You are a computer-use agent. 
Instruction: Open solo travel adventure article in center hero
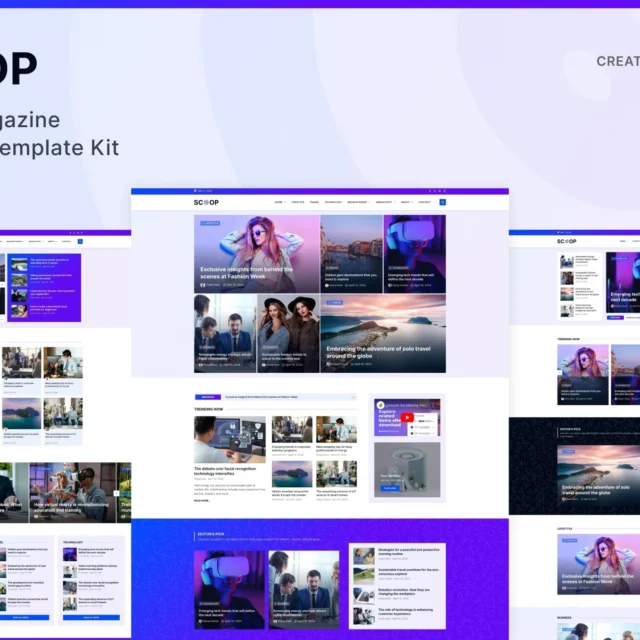coord(383,333)
